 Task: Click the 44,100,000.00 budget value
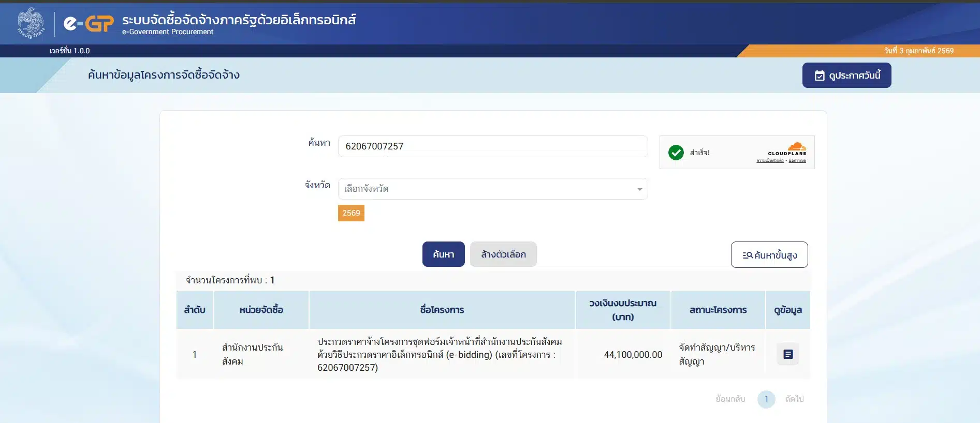tap(633, 355)
